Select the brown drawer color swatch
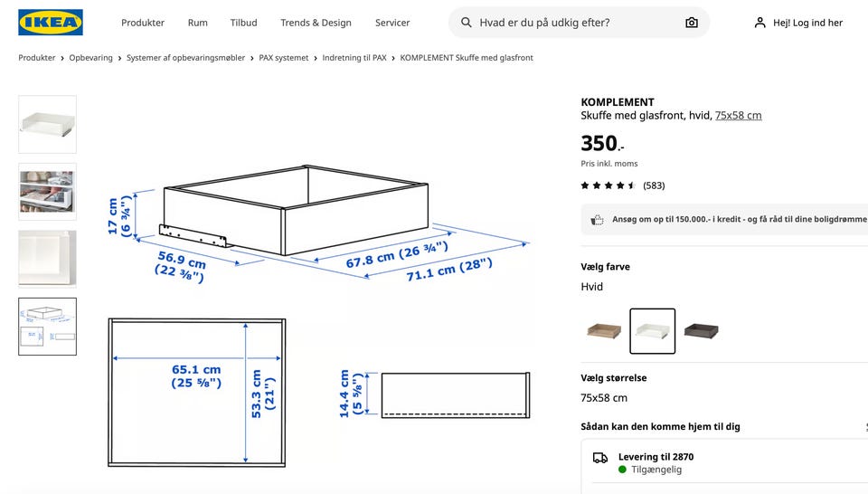This screenshot has height=494, width=868. click(603, 331)
